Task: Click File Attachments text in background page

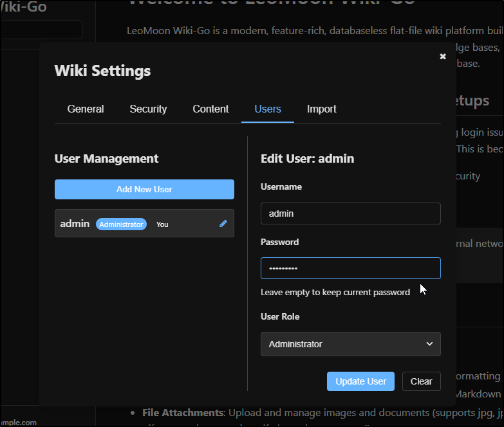Action: tap(183, 413)
